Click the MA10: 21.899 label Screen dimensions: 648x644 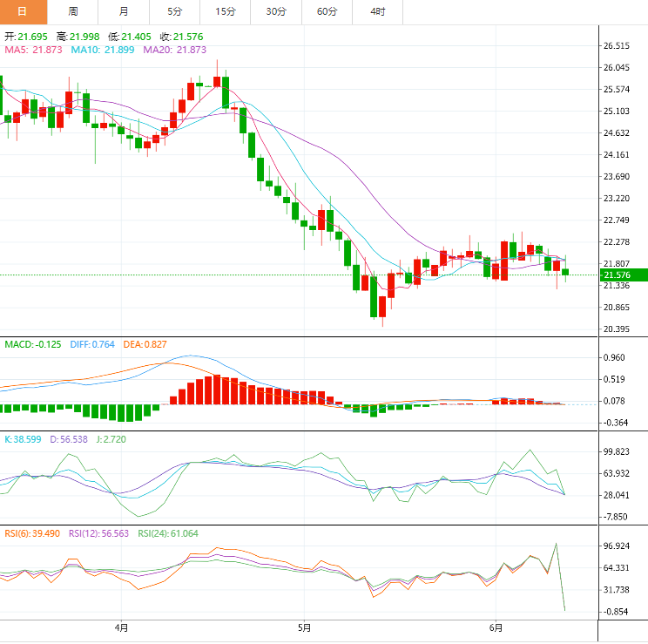tap(103, 50)
